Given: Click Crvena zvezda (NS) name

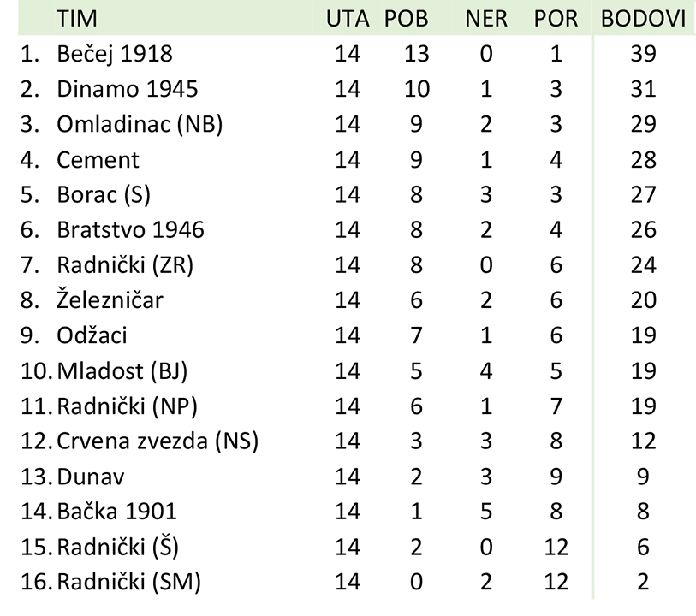Looking at the screenshot, I should click(158, 441).
